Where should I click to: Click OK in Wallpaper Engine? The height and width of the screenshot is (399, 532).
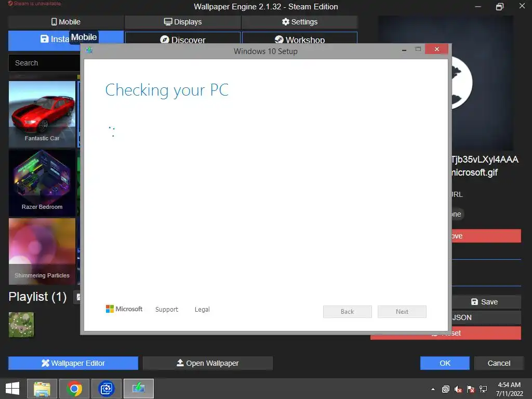445,363
